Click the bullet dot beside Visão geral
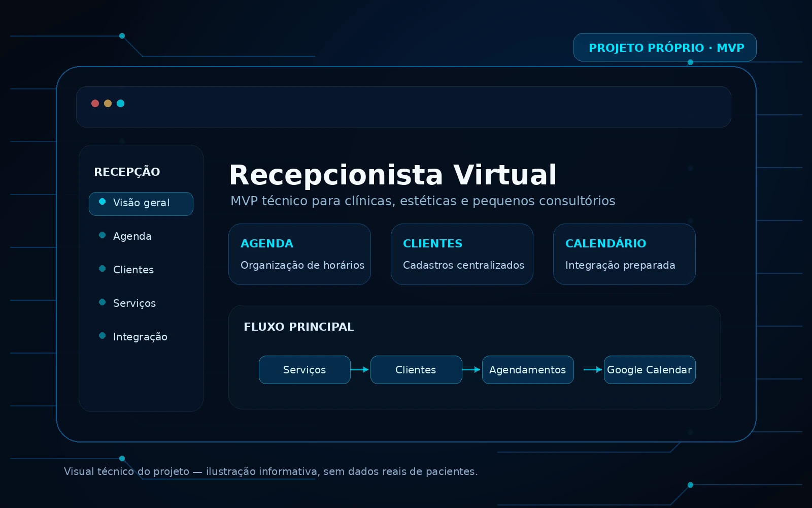 tap(102, 202)
